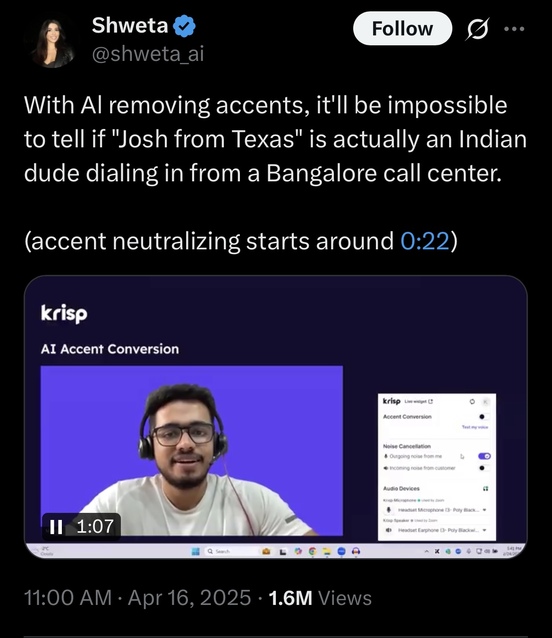The height and width of the screenshot is (638, 552).
Task: Open the Live widget popout icon
Action: tap(431, 401)
